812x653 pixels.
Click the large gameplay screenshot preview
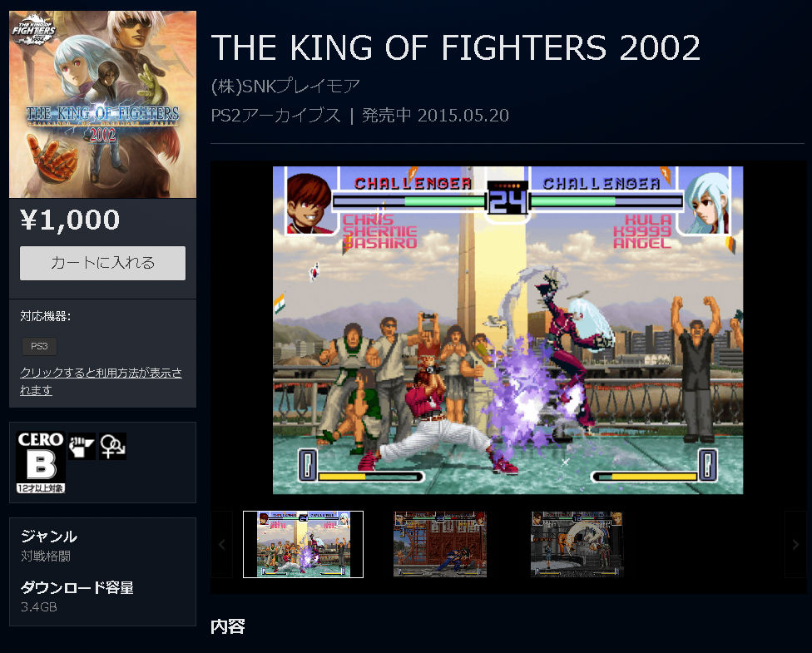[508, 330]
